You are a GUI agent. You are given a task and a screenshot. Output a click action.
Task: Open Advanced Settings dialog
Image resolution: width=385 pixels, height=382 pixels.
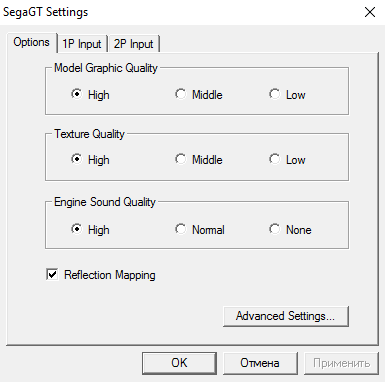point(286,316)
